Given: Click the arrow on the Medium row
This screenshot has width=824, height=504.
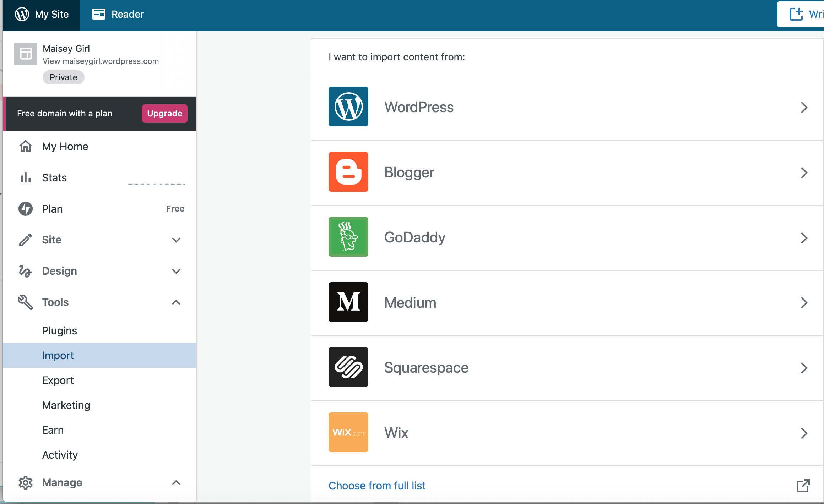Looking at the screenshot, I should coord(804,303).
